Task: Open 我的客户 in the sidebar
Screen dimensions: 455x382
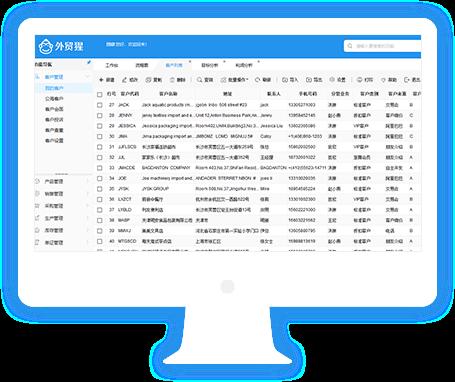Action: point(54,88)
